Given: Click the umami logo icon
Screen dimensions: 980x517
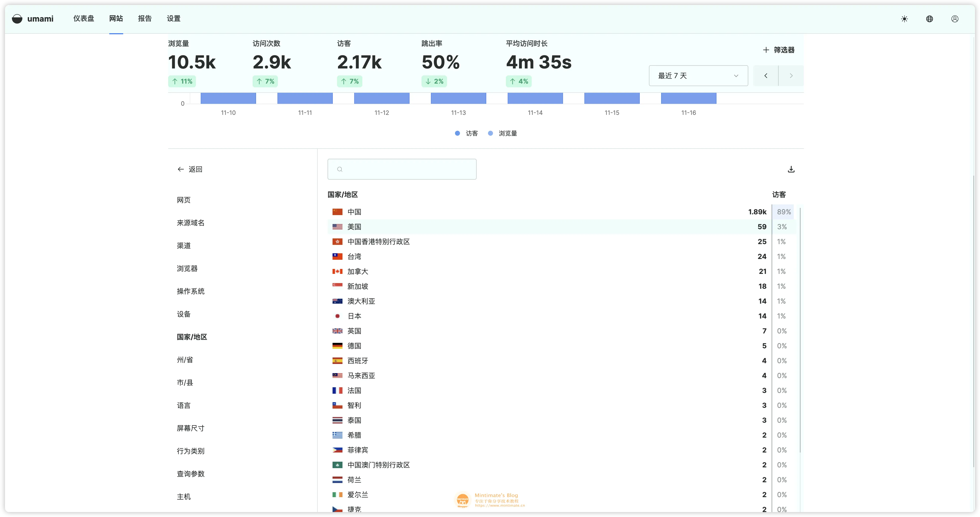Looking at the screenshot, I should pyautogui.click(x=17, y=19).
